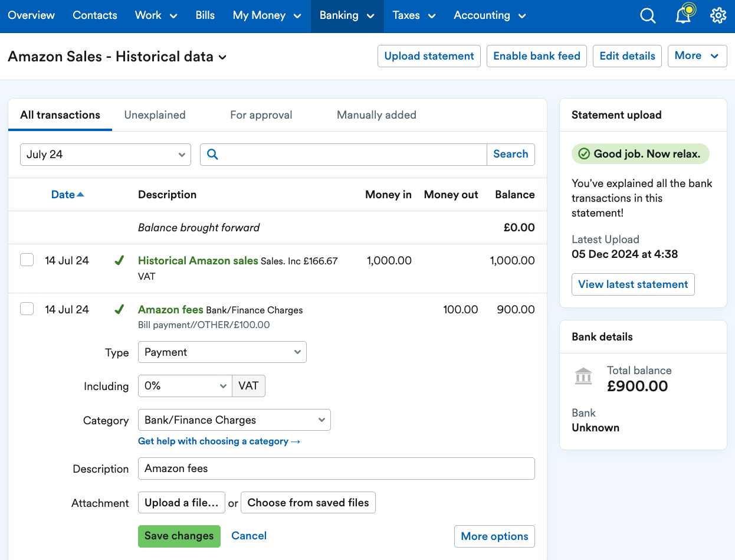Switch to the For approval tab
Viewport: 735px width, 560px height.
pos(261,115)
